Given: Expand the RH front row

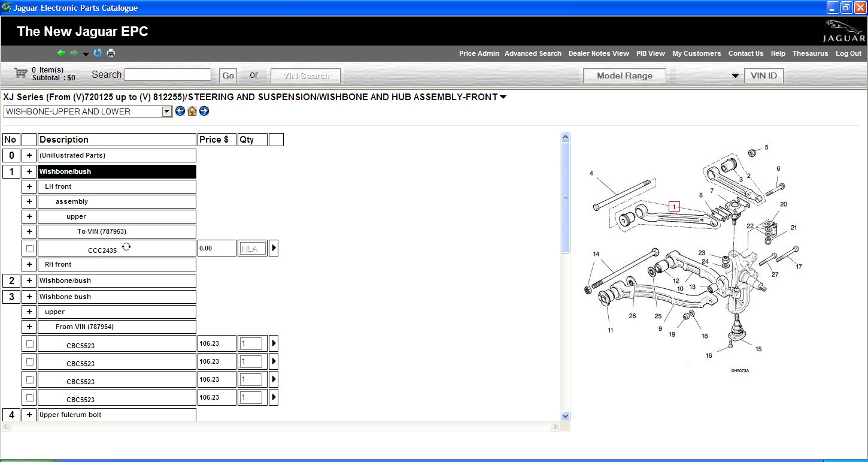Looking at the screenshot, I should click(29, 264).
